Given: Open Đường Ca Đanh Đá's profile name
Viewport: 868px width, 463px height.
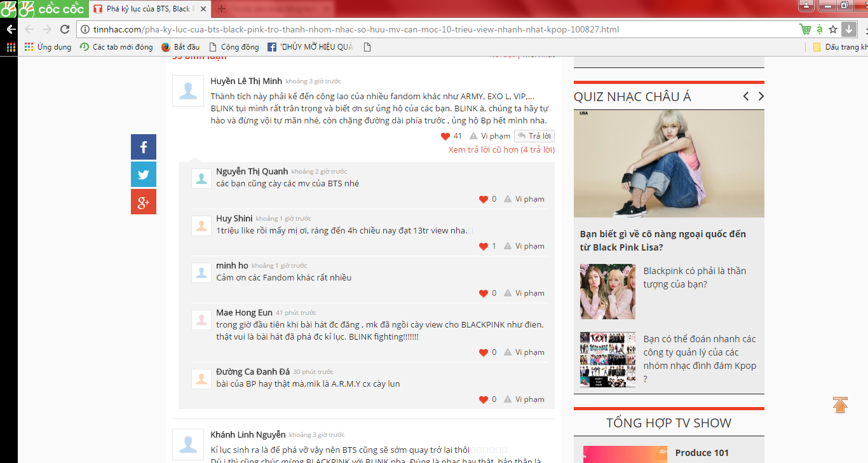Looking at the screenshot, I should tap(253, 371).
